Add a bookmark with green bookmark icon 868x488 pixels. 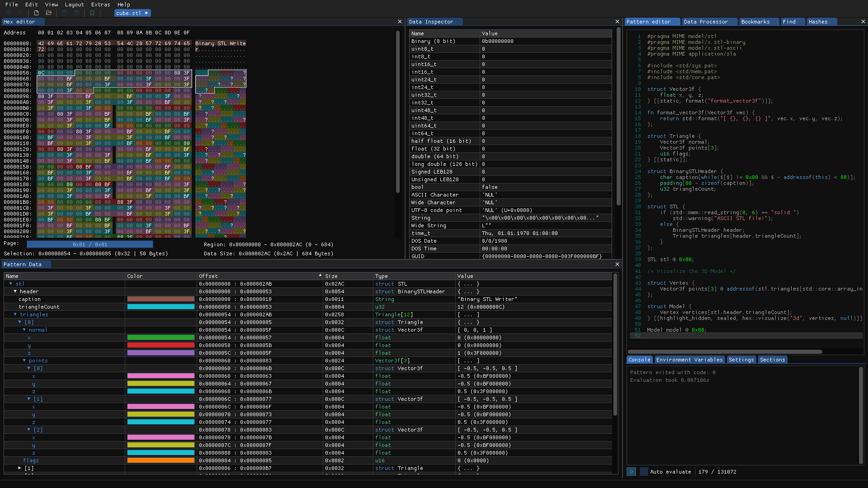pyautogui.click(x=92, y=13)
